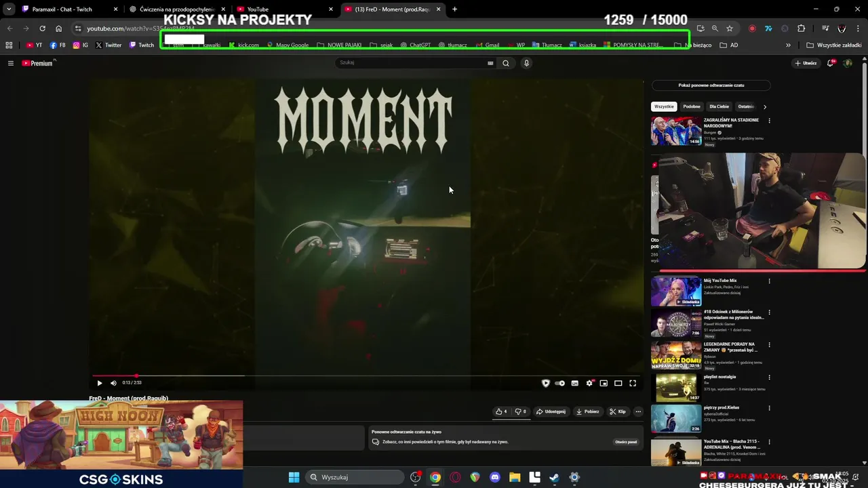Open piętrzy prod.Kiełas video title

point(722,408)
